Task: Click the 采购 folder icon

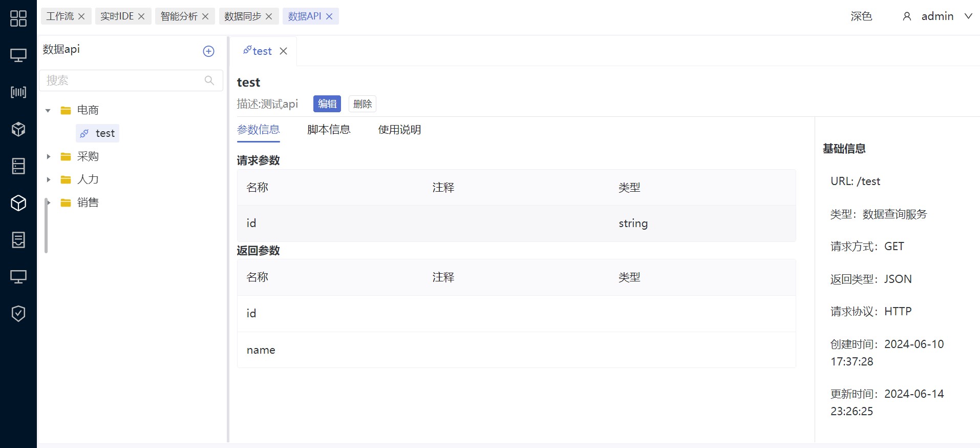Action: [66, 156]
